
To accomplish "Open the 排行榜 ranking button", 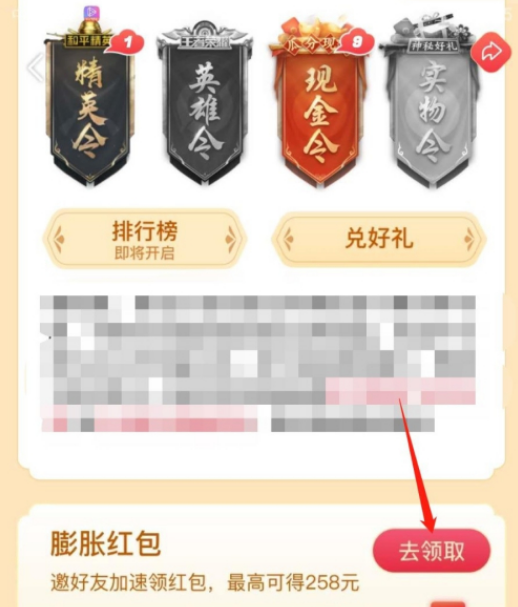I will pos(145,239).
